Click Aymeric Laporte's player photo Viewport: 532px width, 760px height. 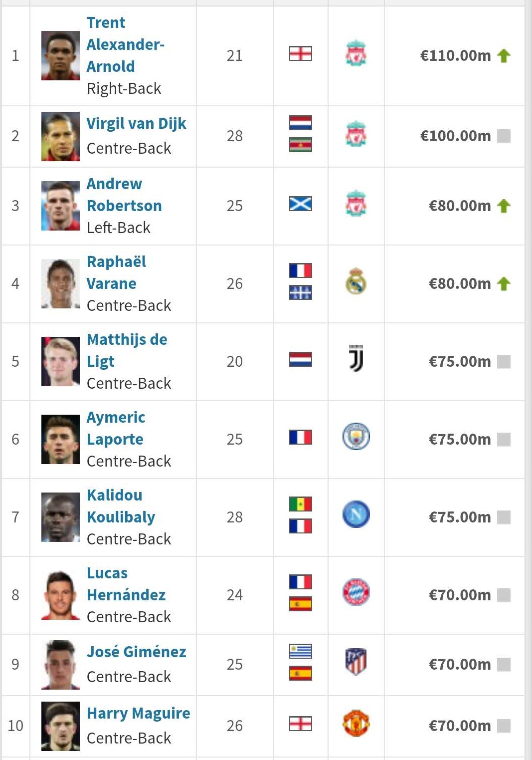pos(60,439)
